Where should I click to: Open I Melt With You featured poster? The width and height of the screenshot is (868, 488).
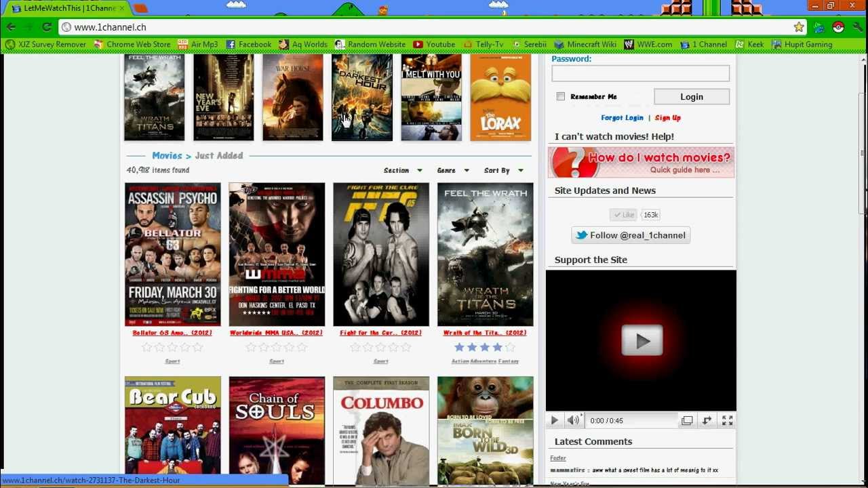coord(431,98)
